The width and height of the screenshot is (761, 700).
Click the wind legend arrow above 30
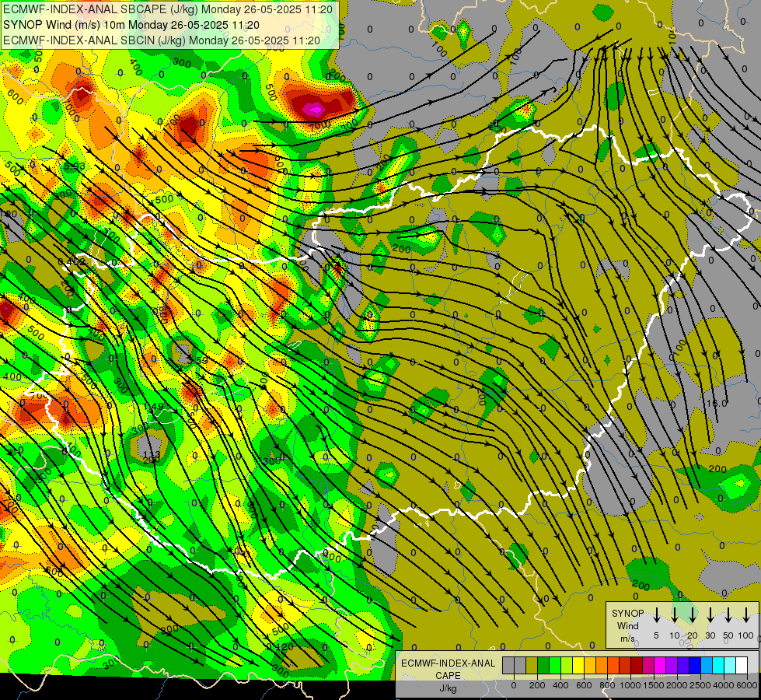(x=710, y=614)
